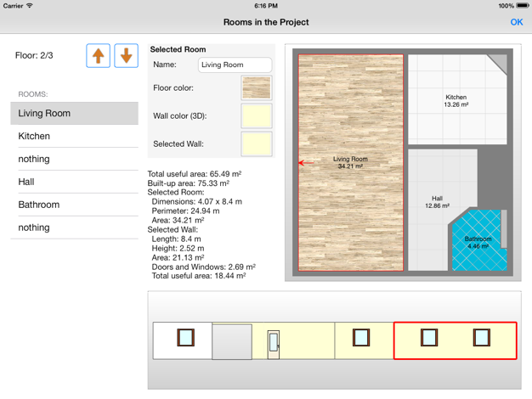Select the gray wall segment in the elevation

231,341
